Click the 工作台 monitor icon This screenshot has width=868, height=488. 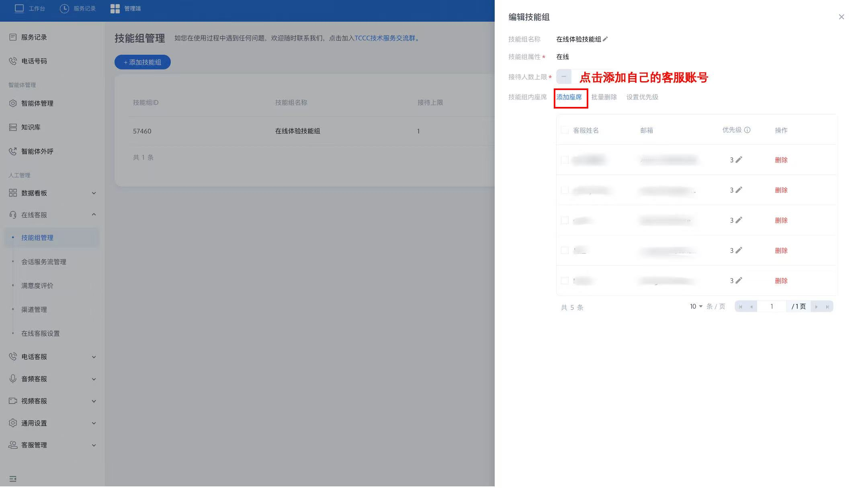[19, 8]
